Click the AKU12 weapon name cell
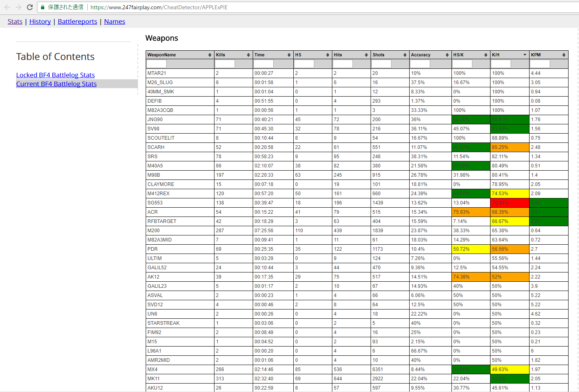The height and width of the screenshot is (392, 579). (x=179, y=388)
